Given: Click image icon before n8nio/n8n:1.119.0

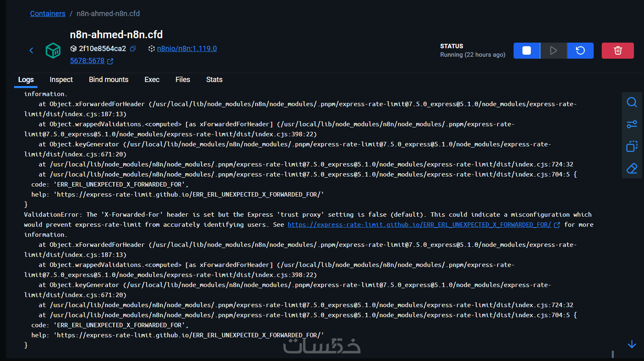Looking at the screenshot, I should (x=151, y=49).
